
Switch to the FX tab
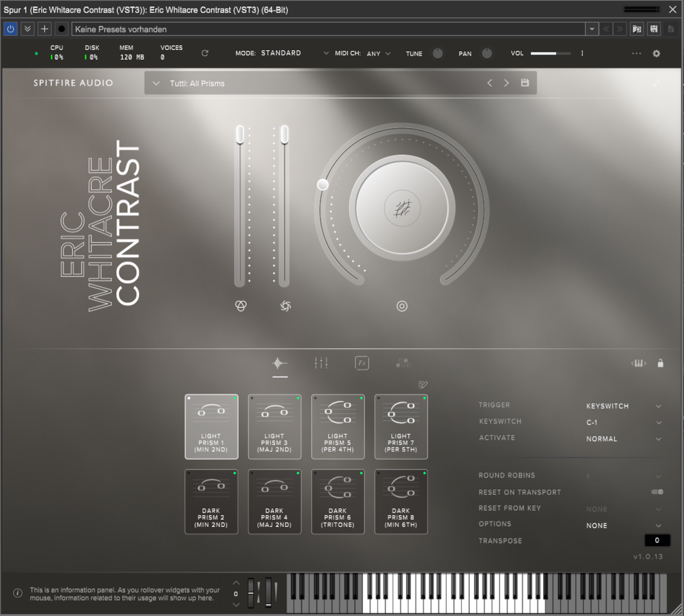pyautogui.click(x=362, y=363)
